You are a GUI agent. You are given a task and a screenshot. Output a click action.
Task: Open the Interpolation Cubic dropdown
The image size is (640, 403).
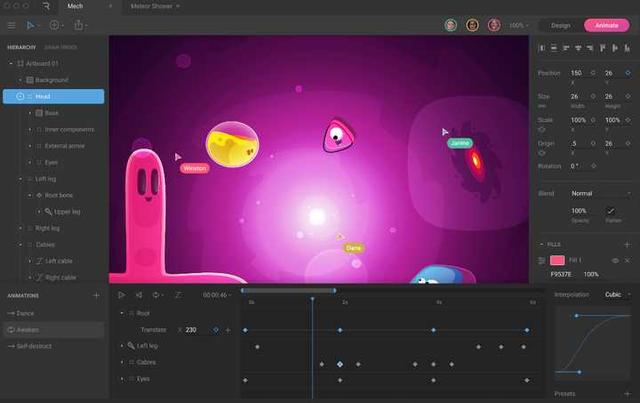point(615,295)
